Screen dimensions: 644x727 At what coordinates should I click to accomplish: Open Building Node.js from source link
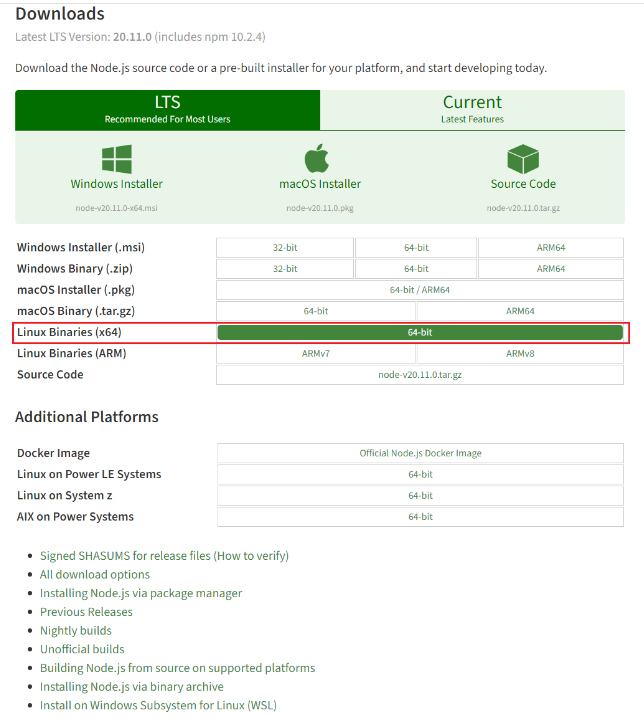point(178,668)
